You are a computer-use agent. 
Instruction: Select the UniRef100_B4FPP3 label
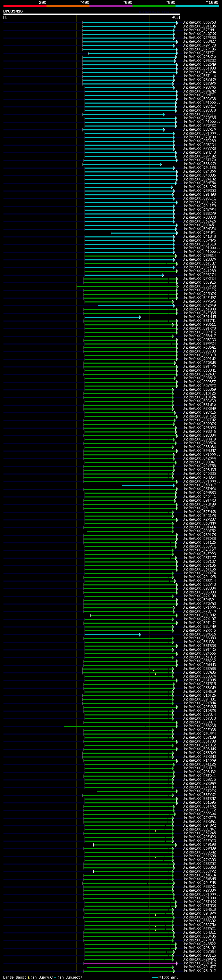tap(199, 554)
